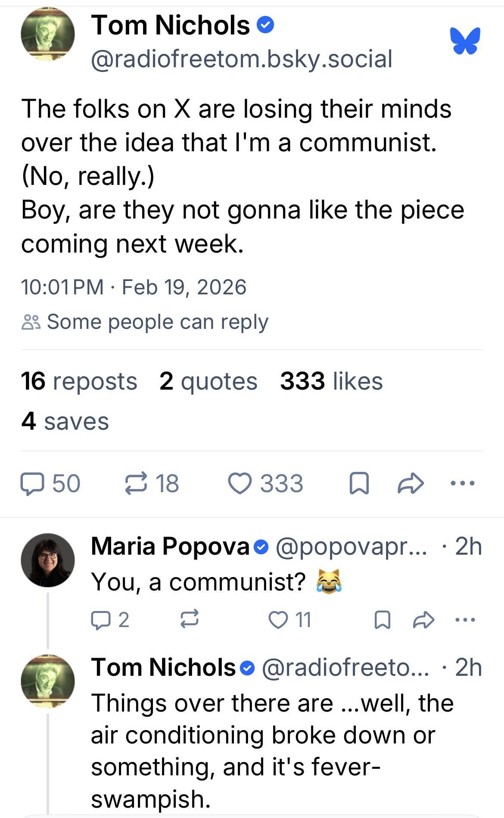Save Maria Popova's comment with bookmark icon
Screen dimensions: 504x818
382,620
